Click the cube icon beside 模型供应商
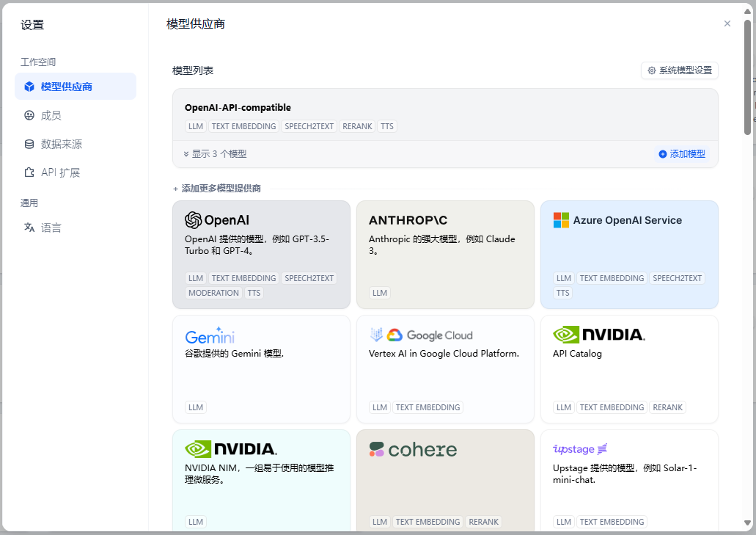 (29, 87)
